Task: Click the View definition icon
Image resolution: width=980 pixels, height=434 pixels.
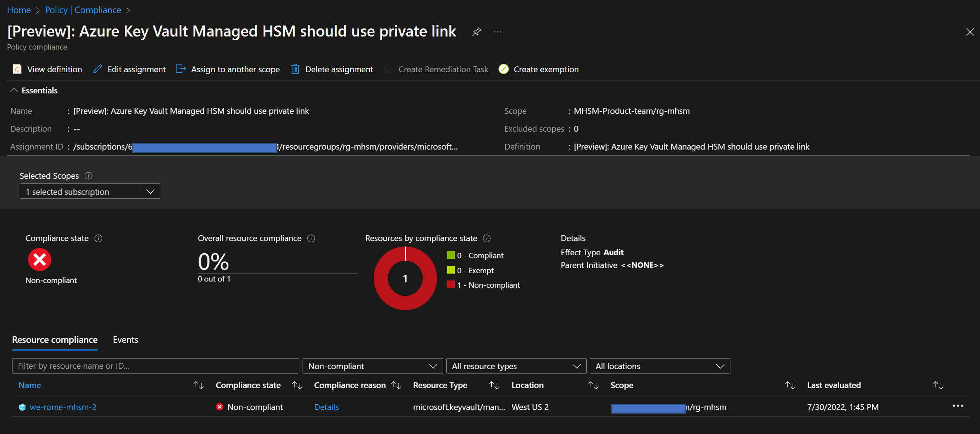Action: [x=17, y=69]
